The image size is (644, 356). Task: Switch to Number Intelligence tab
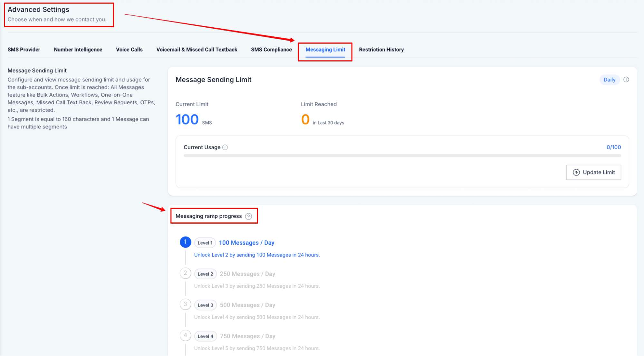tap(78, 50)
